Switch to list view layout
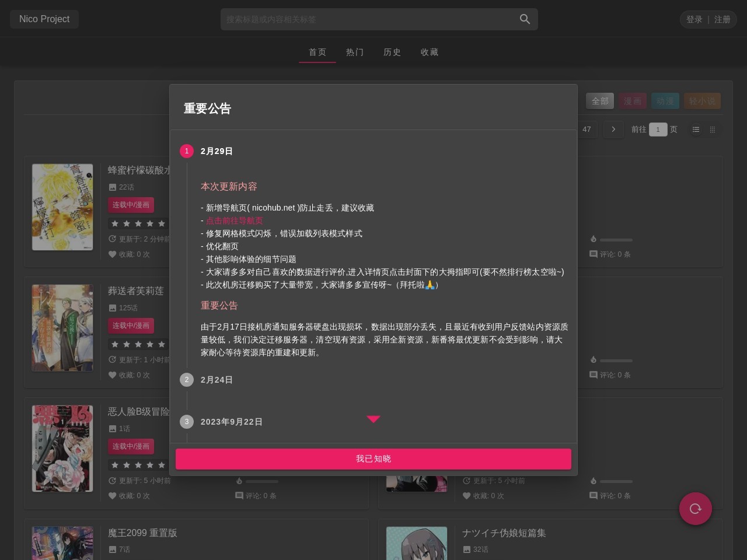The width and height of the screenshot is (747, 560). pyautogui.click(x=696, y=129)
